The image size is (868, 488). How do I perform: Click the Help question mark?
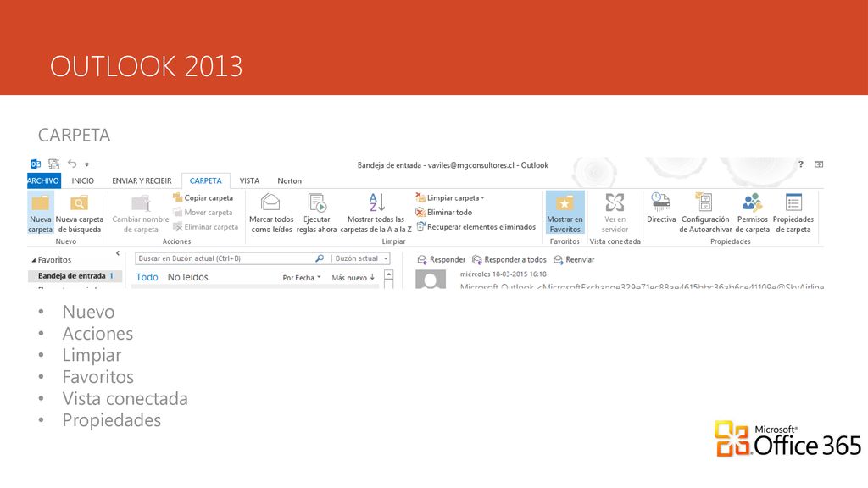pos(800,164)
